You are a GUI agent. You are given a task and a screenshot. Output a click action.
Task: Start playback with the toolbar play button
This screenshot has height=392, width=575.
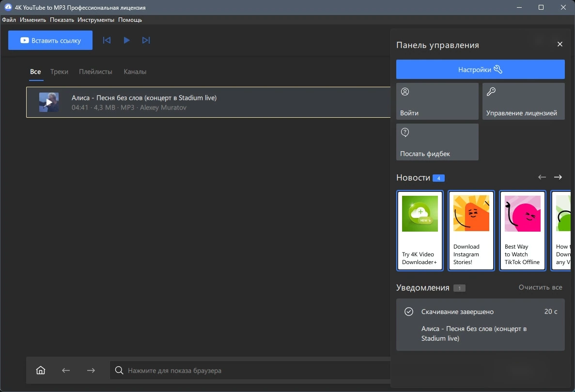point(126,40)
